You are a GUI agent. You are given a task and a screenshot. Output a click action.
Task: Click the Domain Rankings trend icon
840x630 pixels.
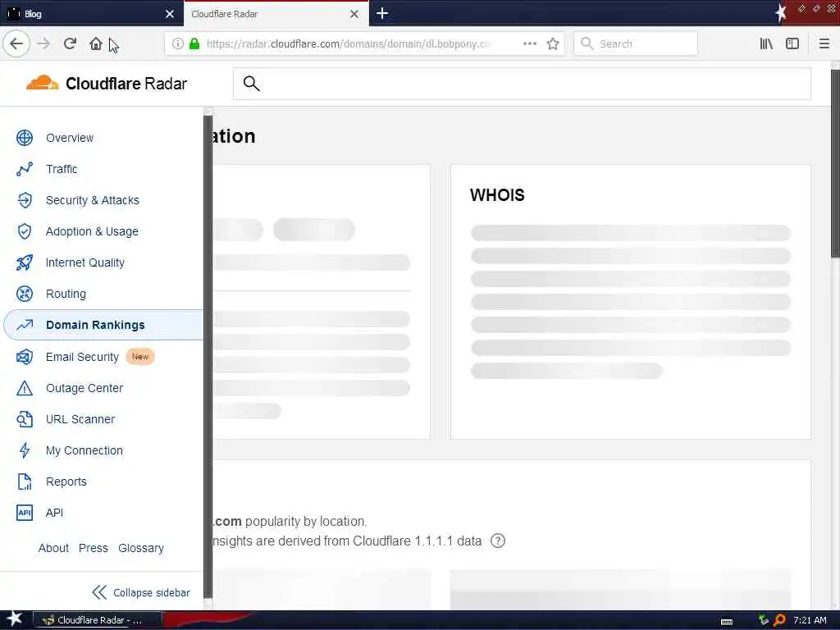[24, 325]
